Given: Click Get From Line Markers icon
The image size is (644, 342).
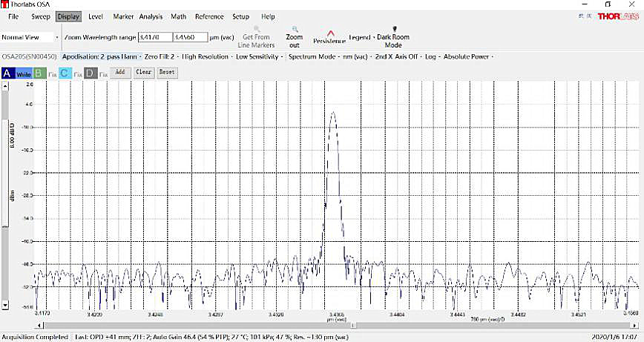Looking at the screenshot, I should [257, 29].
